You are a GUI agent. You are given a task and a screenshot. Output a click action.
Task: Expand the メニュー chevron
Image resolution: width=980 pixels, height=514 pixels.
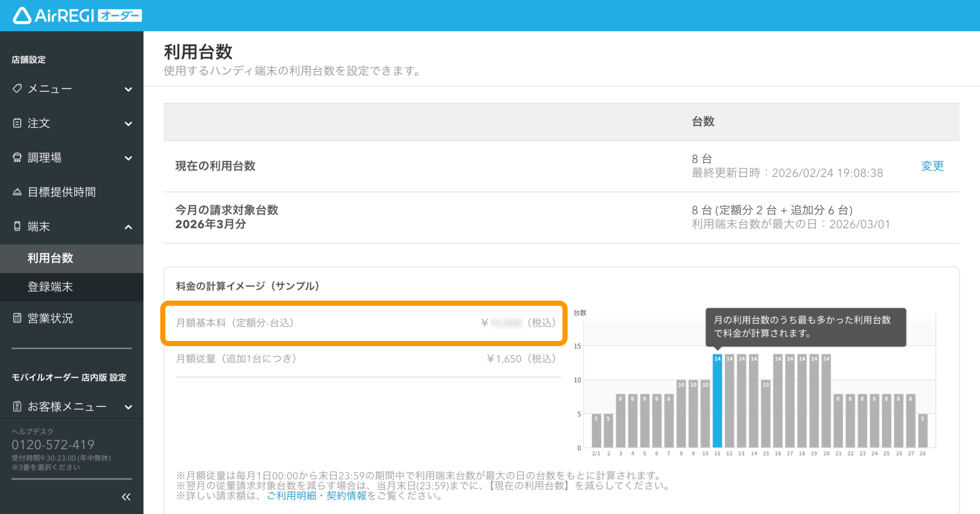pyautogui.click(x=129, y=89)
